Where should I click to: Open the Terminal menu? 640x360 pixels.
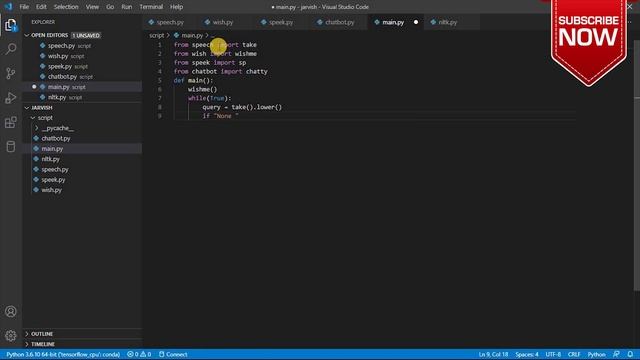point(151,7)
